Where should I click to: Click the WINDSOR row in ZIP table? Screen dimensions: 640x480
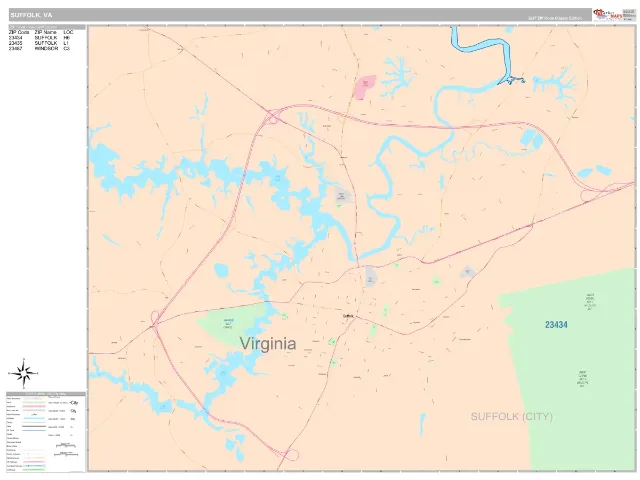click(x=40, y=49)
